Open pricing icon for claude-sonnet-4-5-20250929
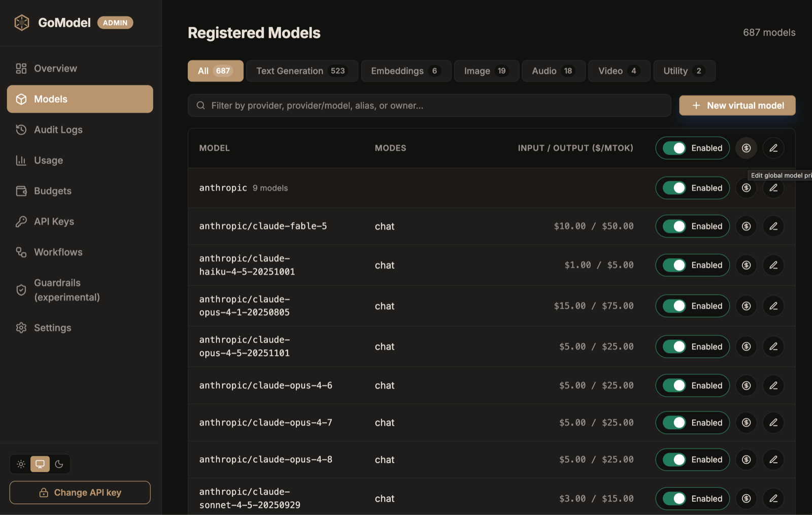812x515 pixels. coord(746,499)
